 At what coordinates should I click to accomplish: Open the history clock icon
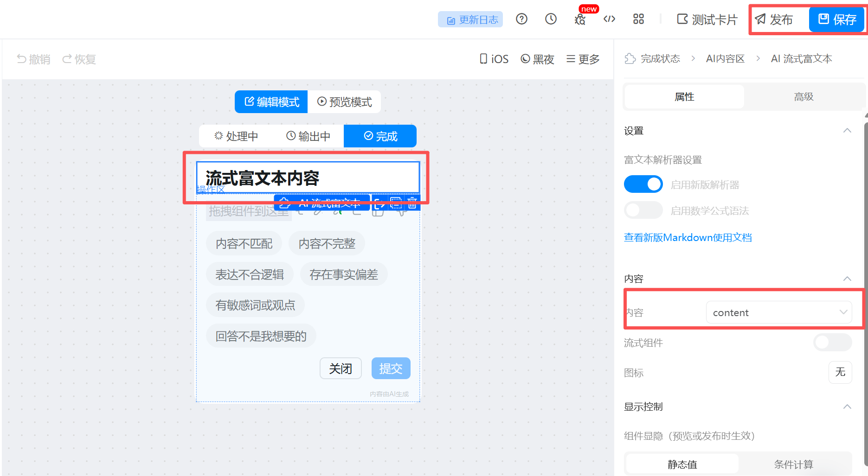551,19
